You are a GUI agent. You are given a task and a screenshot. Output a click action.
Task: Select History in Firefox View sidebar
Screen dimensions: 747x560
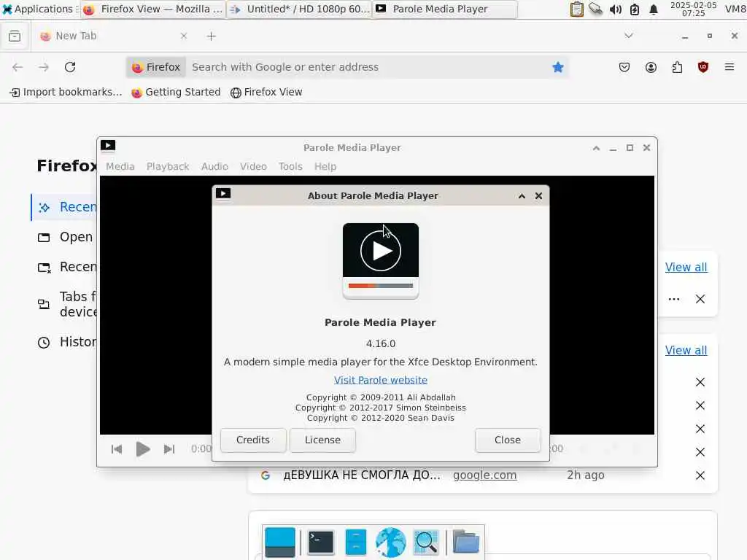65,342
